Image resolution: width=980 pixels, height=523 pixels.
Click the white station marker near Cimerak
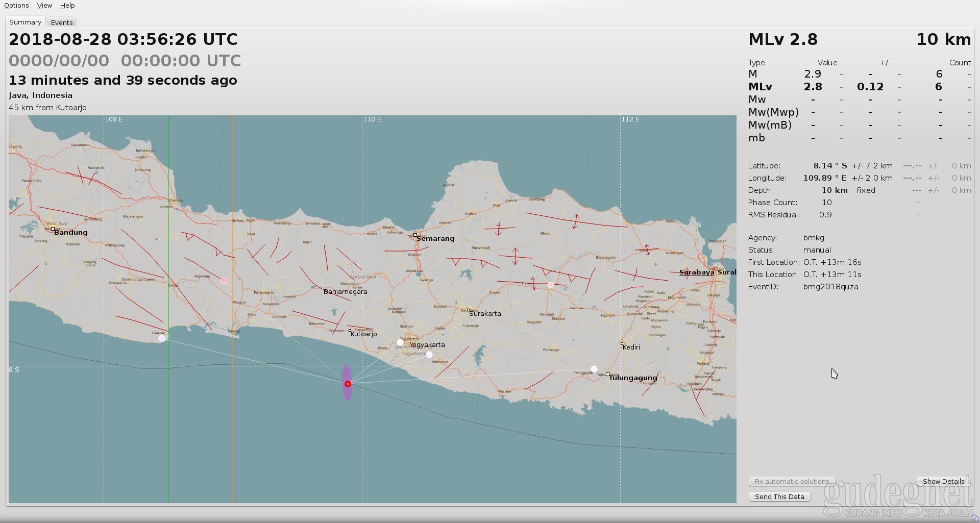(x=162, y=338)
